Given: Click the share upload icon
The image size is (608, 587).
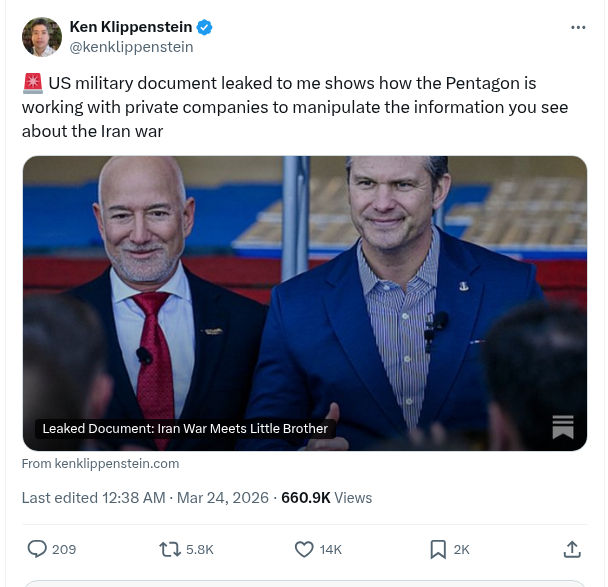Looking at the screenshot, I should [572, 549].
